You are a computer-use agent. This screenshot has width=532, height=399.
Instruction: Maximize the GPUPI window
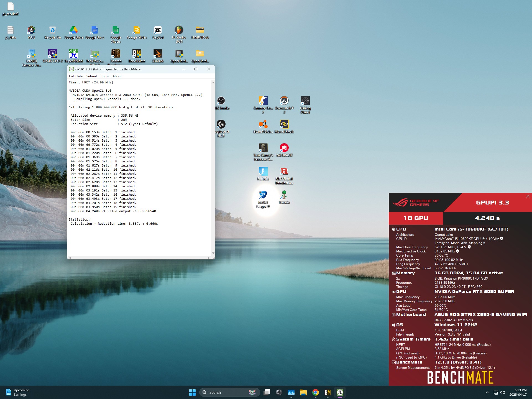tap(196, 69)
